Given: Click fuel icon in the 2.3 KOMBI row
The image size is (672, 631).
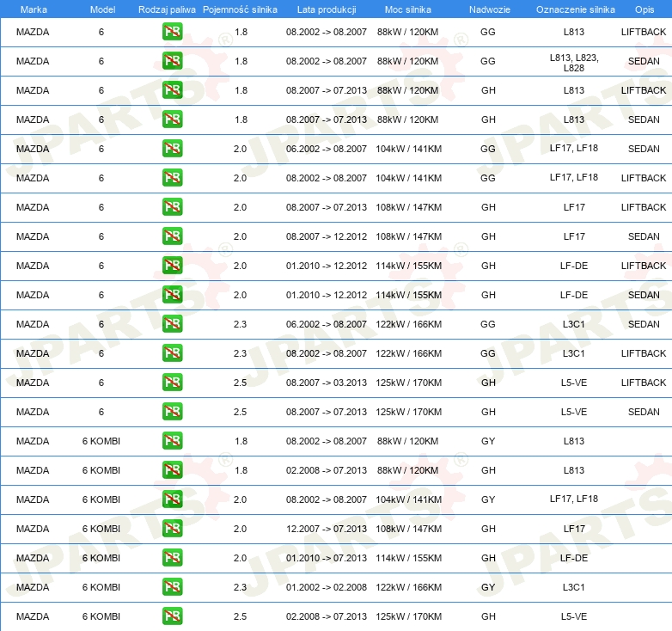Looking at the screenshot, I should tap(172, 587).
